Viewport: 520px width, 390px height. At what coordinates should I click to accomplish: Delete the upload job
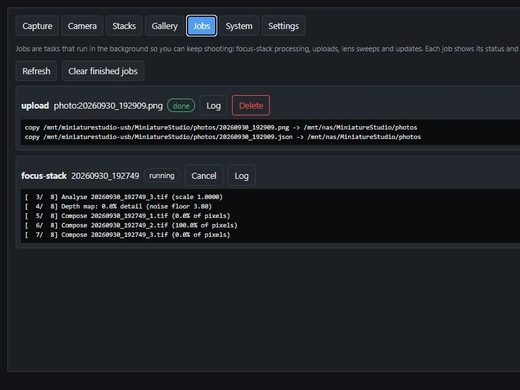click(x=251, y=106)
